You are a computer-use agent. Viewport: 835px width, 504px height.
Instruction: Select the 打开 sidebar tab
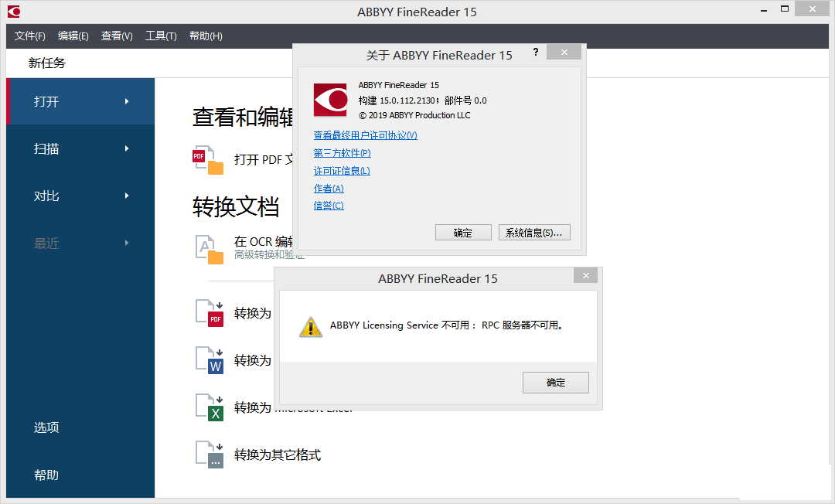coord(80,101)
